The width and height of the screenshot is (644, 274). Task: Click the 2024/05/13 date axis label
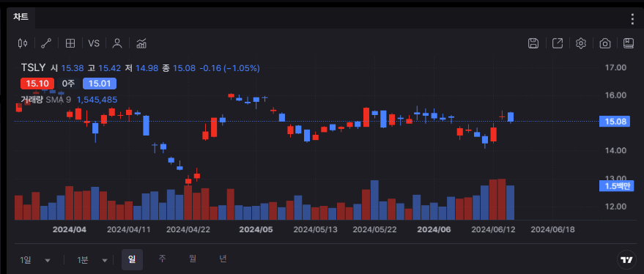[x=316, y=229]
